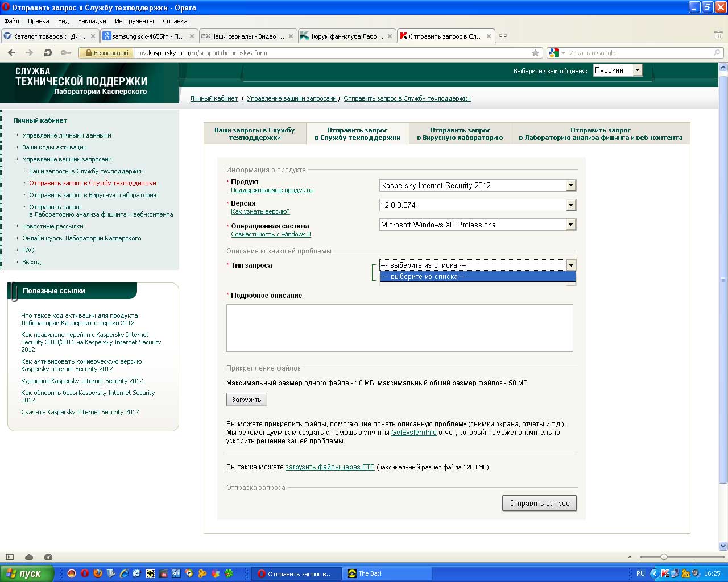Open the Windows пуск start button
Image resolution: width=728 pixels, height=582 pixels.
27,573
